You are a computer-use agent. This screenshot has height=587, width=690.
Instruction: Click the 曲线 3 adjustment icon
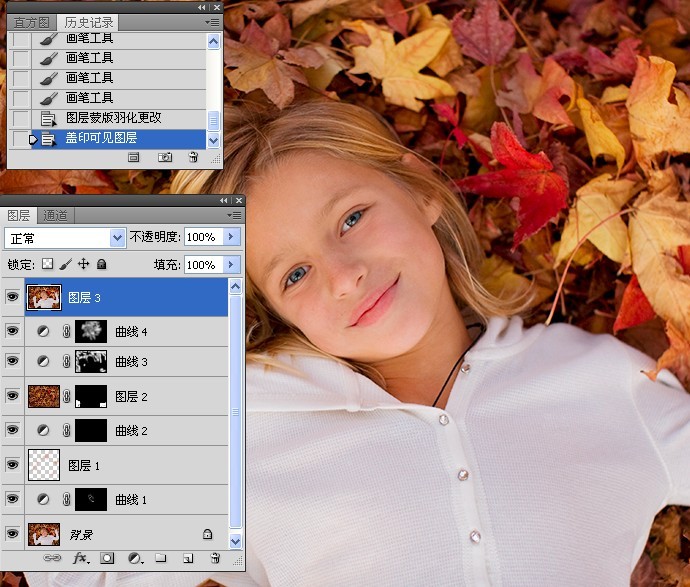point(43,361)
